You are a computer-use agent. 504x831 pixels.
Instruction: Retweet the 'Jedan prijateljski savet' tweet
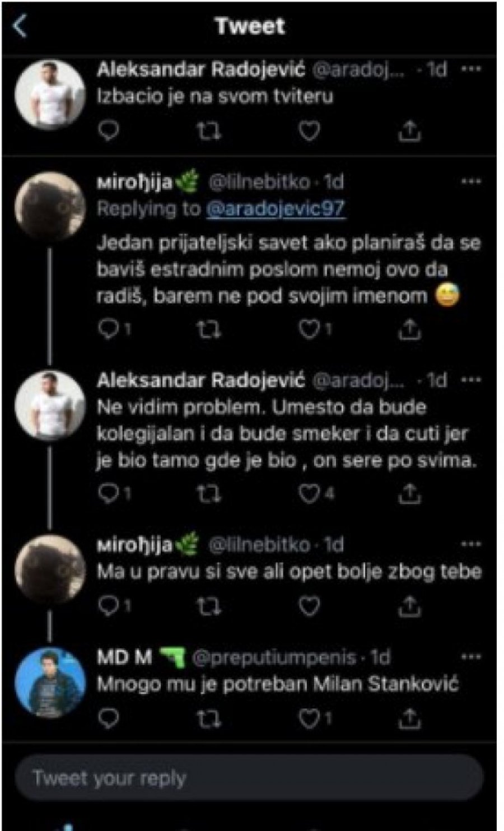pyautogui.click(x=209, y=329)
